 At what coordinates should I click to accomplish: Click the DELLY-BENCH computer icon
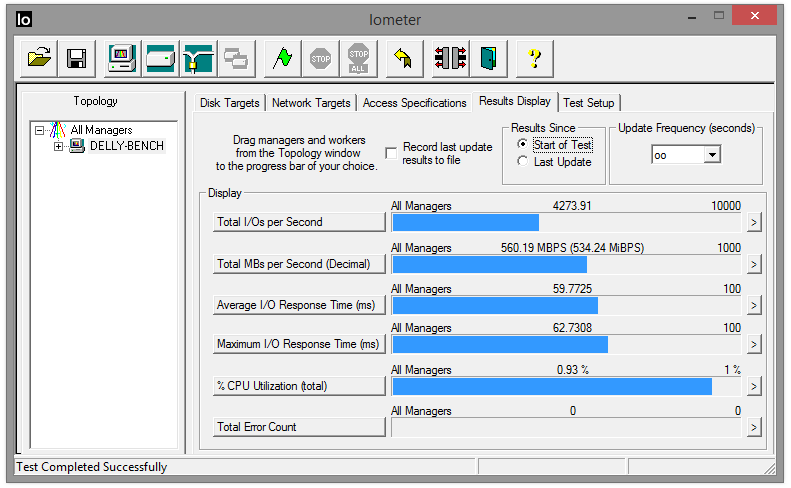(77, 146)
